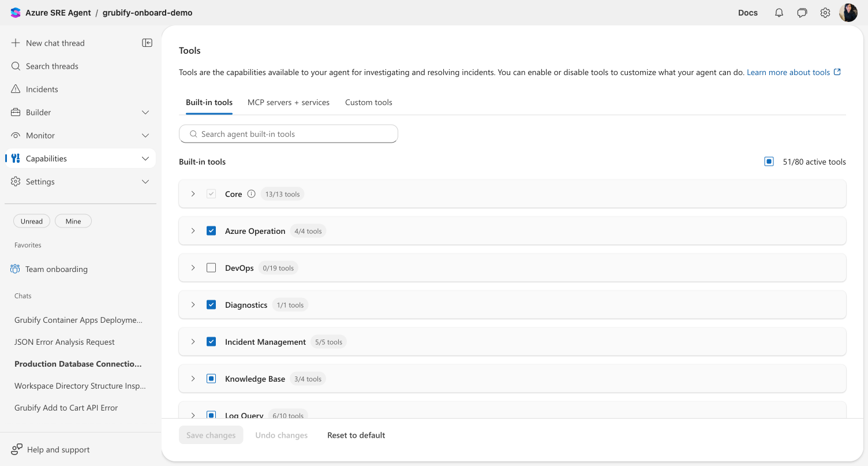The image size is (868, 466).
Task: Click the disabled Core checkbox
Action: coord(211,194)
